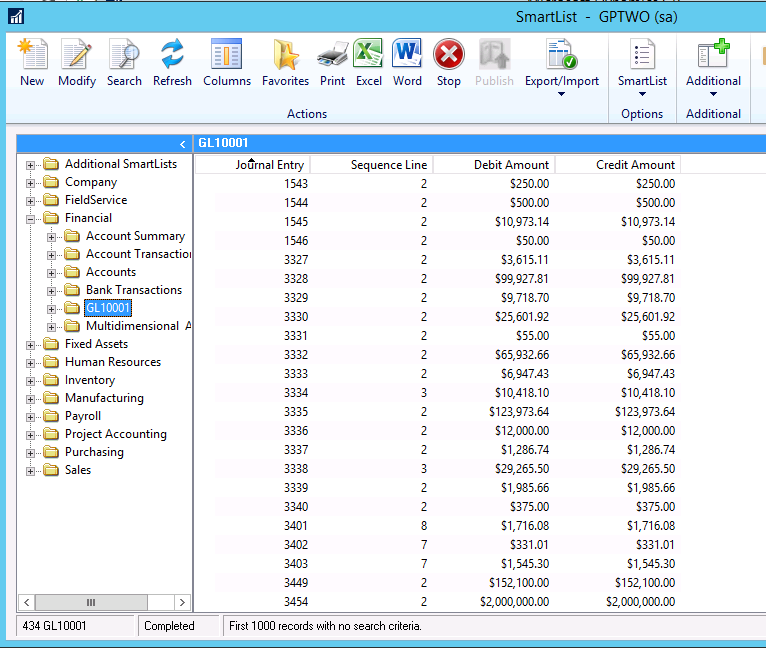The height and width of the screenshot is (648, 766).
Task: Collapse the navigation pane chevron
Action: 183,144
